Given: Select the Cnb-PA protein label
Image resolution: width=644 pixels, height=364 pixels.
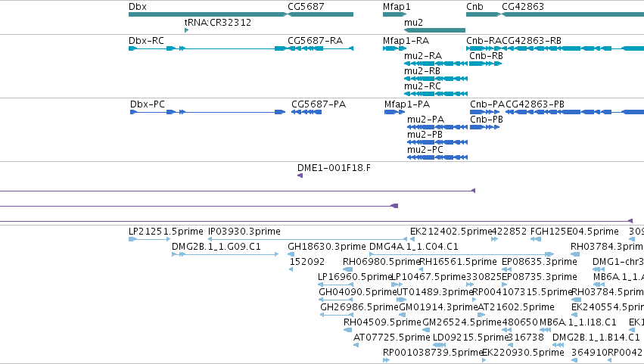Looking at the screenshot, I should [487, 104].
